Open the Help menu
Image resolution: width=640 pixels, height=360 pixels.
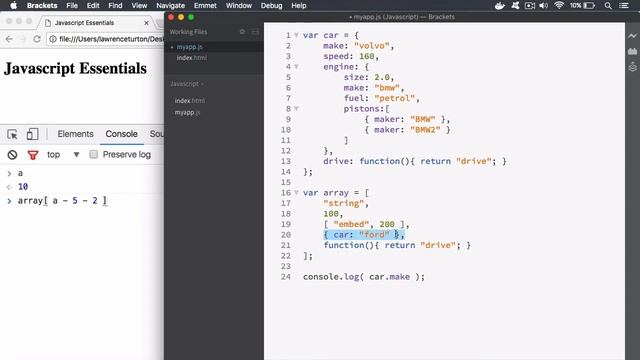[299, 5]
